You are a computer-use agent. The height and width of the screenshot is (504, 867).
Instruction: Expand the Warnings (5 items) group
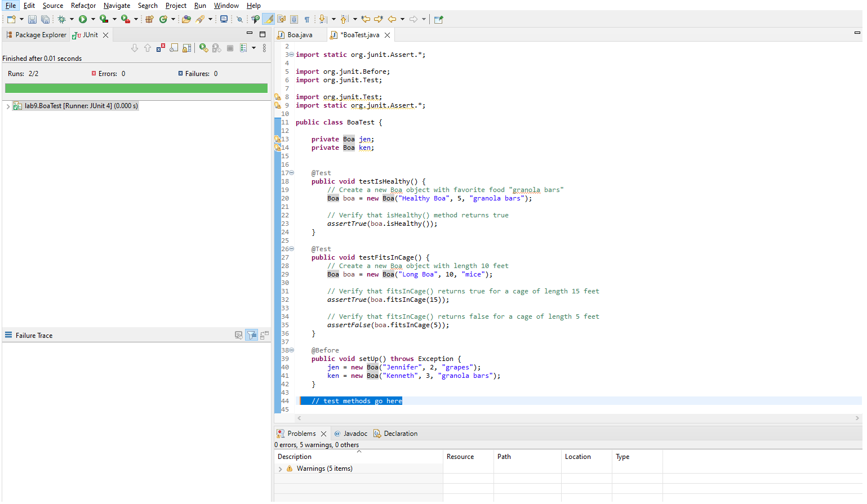click(x=281, y=469)
